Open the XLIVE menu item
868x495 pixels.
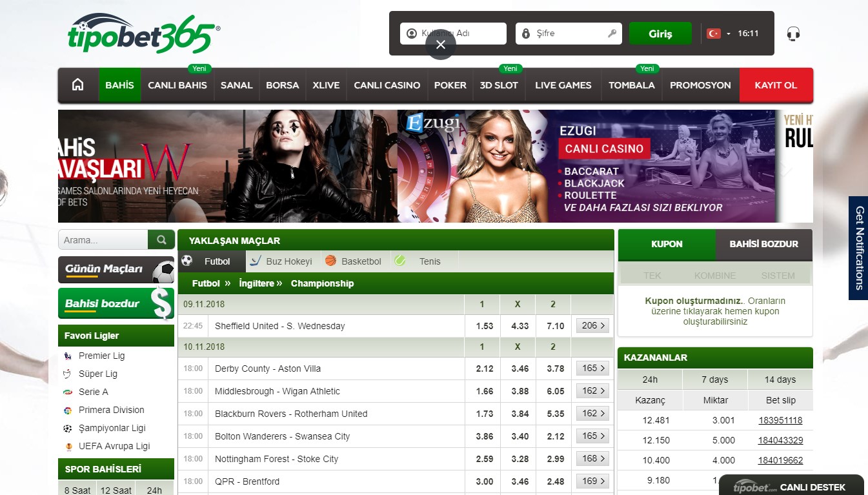tap(326, 85)
